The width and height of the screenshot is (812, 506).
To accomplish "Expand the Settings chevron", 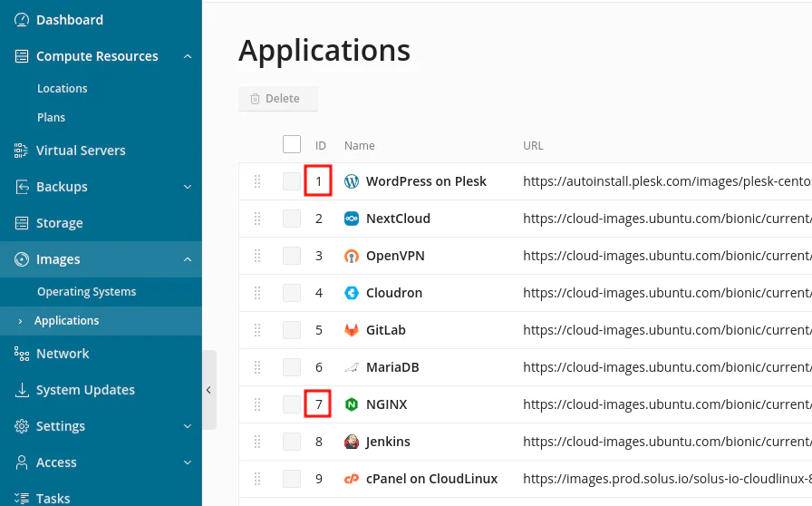I will 188,426.
